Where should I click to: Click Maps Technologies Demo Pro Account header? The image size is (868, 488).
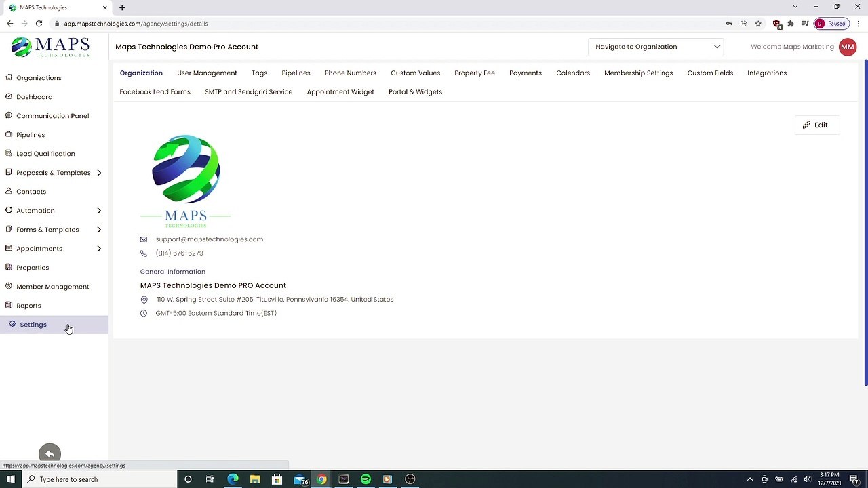[x=186, y=47]
